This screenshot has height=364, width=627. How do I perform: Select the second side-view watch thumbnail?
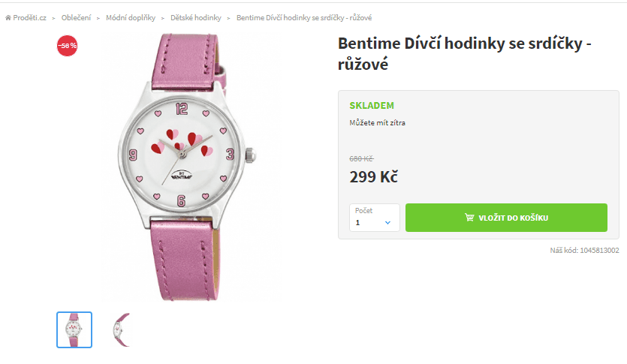(x=122, y=329)
